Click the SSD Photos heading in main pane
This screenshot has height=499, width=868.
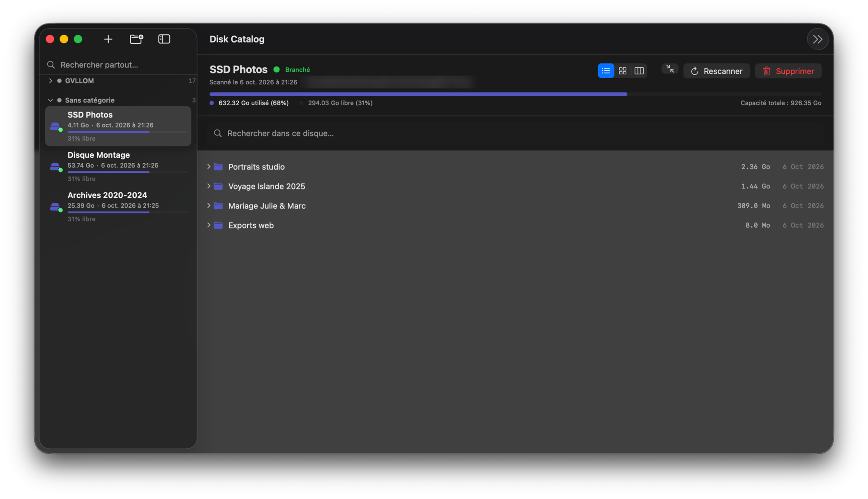(x=238, y=69)
